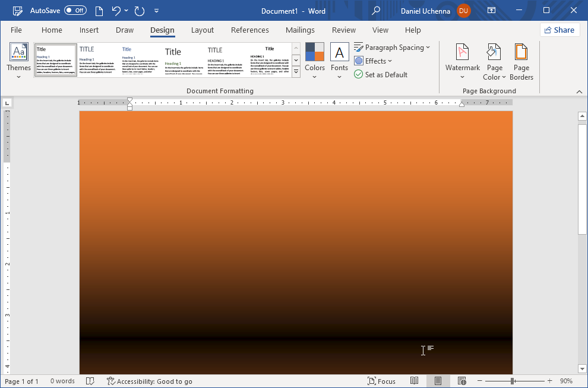Open the theme Fonts gallery
Viewport: 588px width, 388px height.
pos(339,58)
